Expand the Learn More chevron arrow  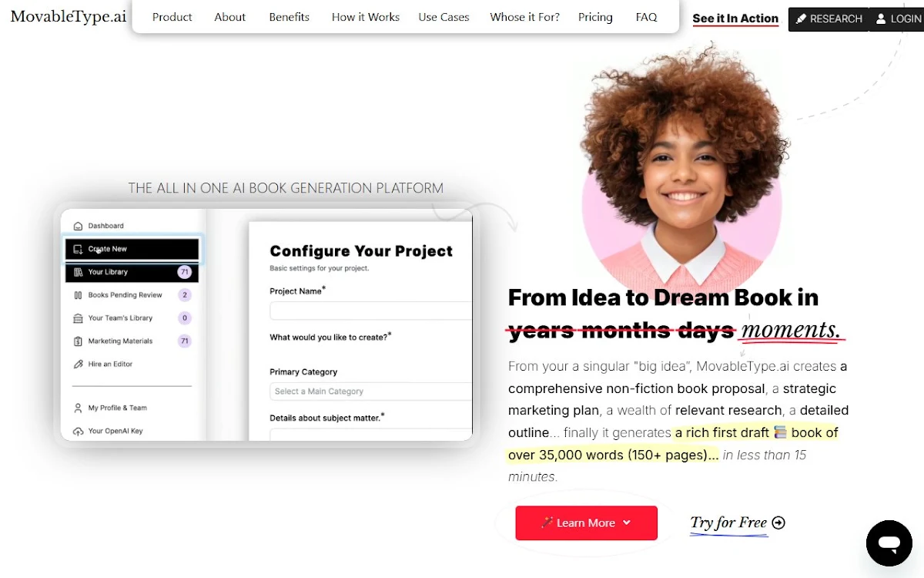click(627, 523)
